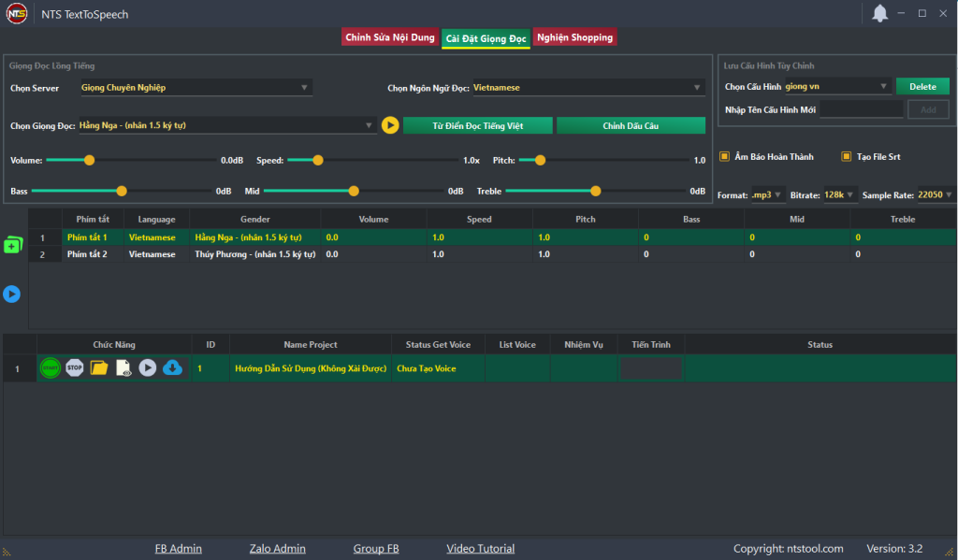Screen dimensions: 958x560
Task: Click the green add shortcut icon on left
Action: (x=12, y=245)
